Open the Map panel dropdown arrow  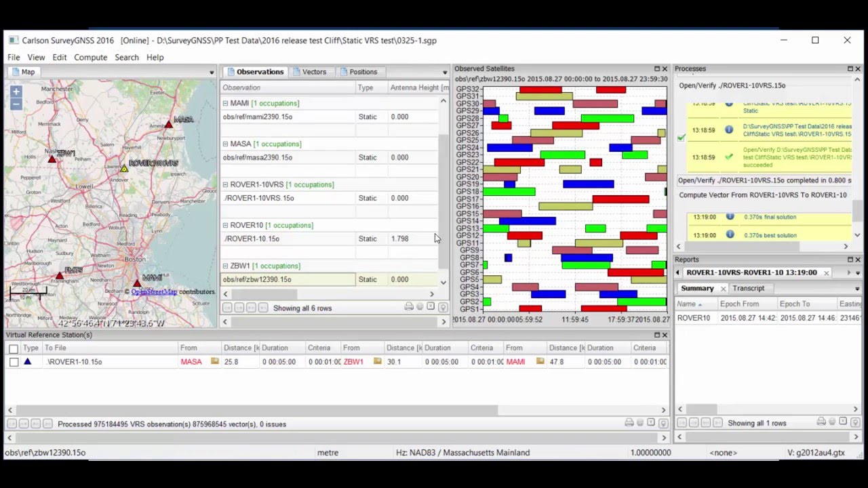point(212,72)
